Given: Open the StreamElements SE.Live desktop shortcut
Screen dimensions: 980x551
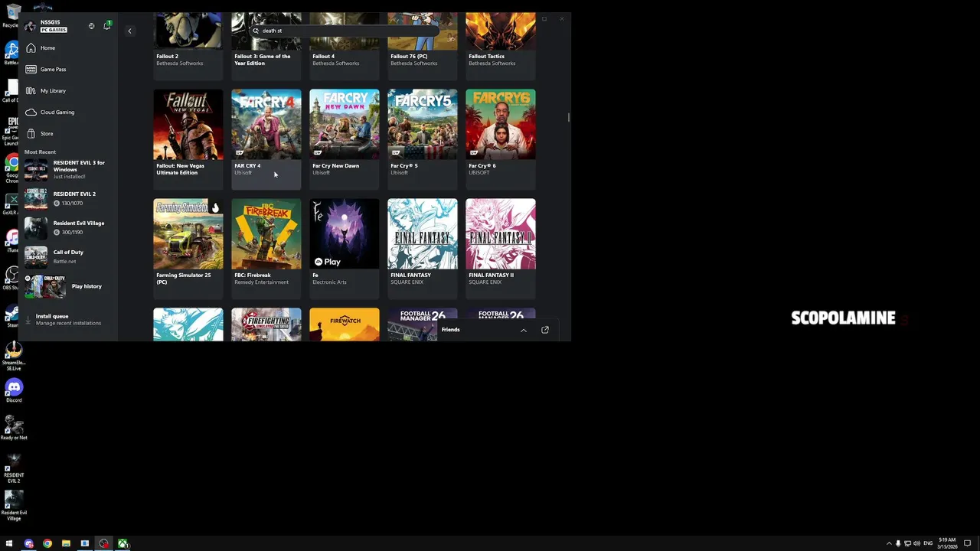Looking at the screenshot, I should pos(14,355).
